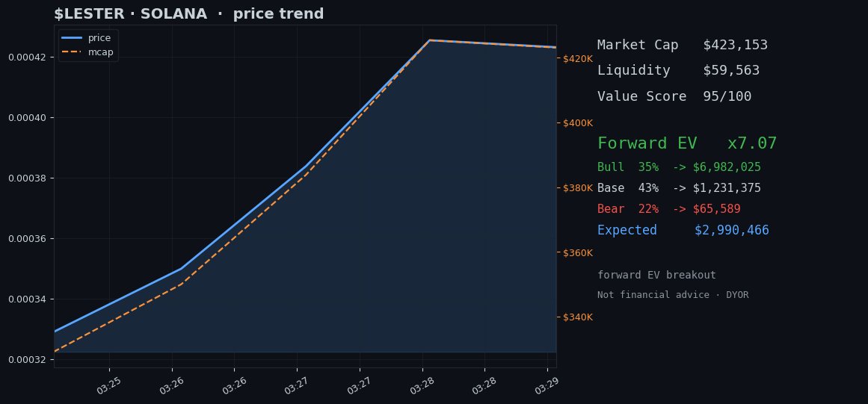Click the x7.07 multiplier value

752,143
